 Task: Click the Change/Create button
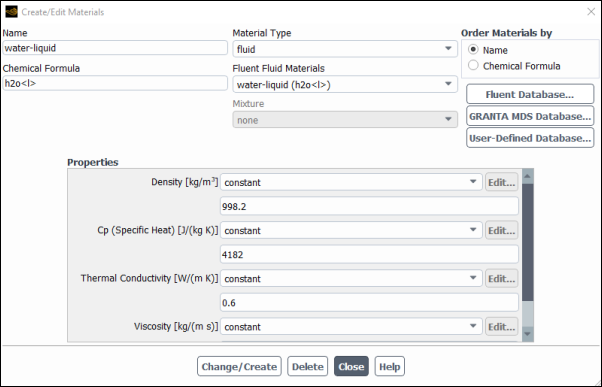pyautogui.click(x=239, y=366)
